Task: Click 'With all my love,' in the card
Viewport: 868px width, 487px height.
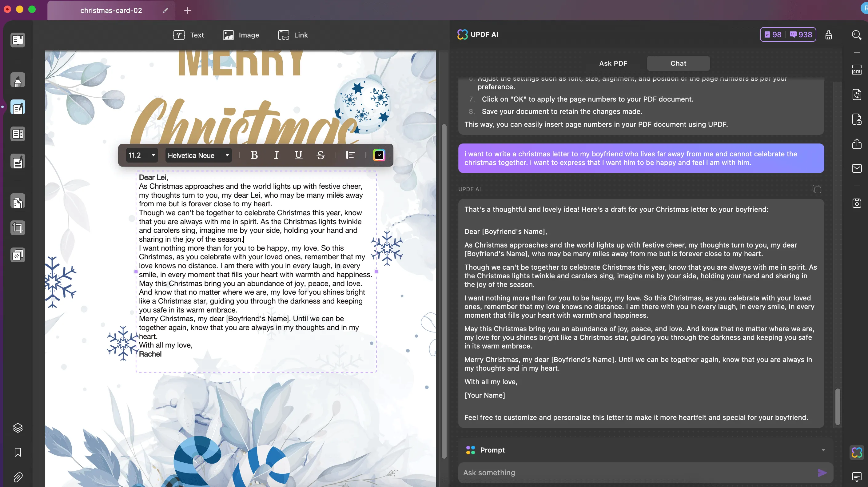Action: pos(166,345)
